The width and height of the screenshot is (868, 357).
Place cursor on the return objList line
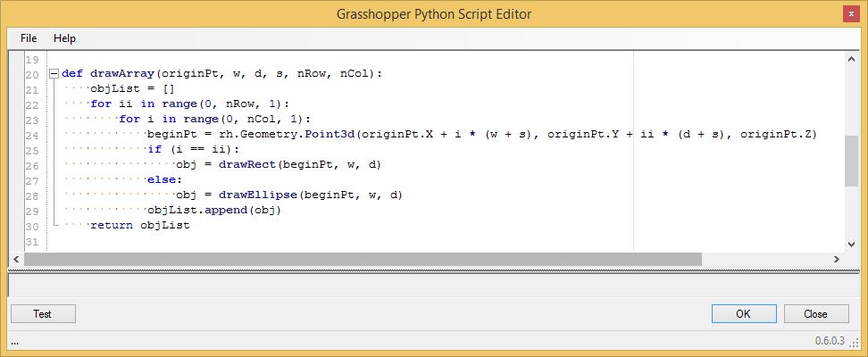(x=140, y=225)
